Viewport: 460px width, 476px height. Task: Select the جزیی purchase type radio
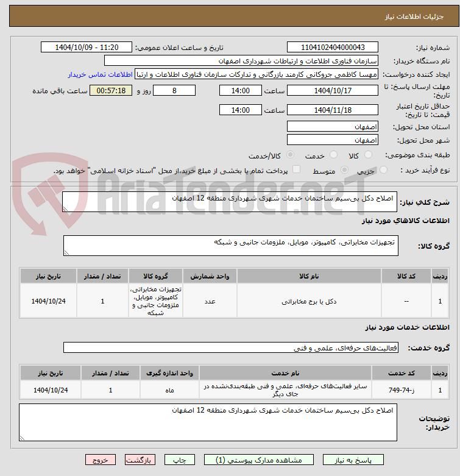(x=383, y=170)
